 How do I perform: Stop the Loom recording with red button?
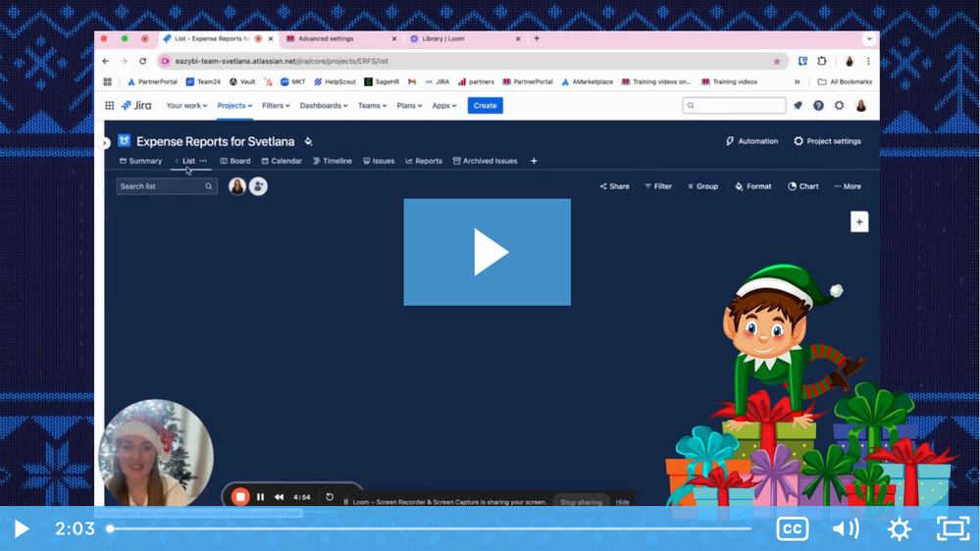240,497
